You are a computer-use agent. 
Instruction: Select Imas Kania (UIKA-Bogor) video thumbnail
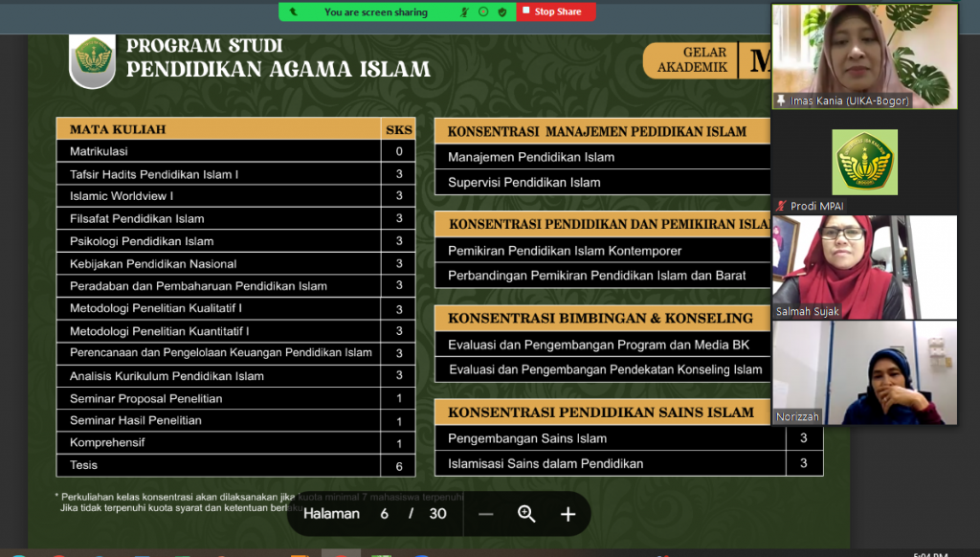(x=865, y=56)
